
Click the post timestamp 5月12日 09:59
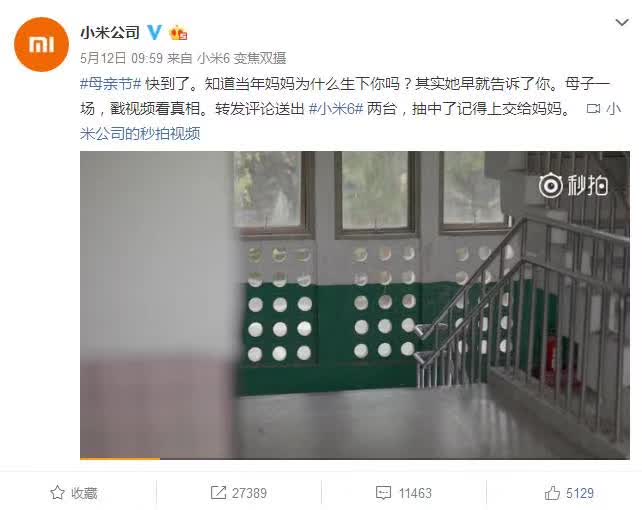click(122, 58)
